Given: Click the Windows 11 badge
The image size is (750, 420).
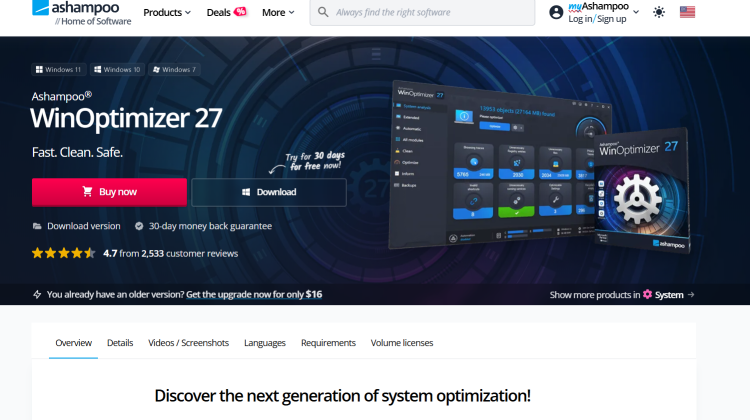Looking at the screenshot, I should [59, 69].
